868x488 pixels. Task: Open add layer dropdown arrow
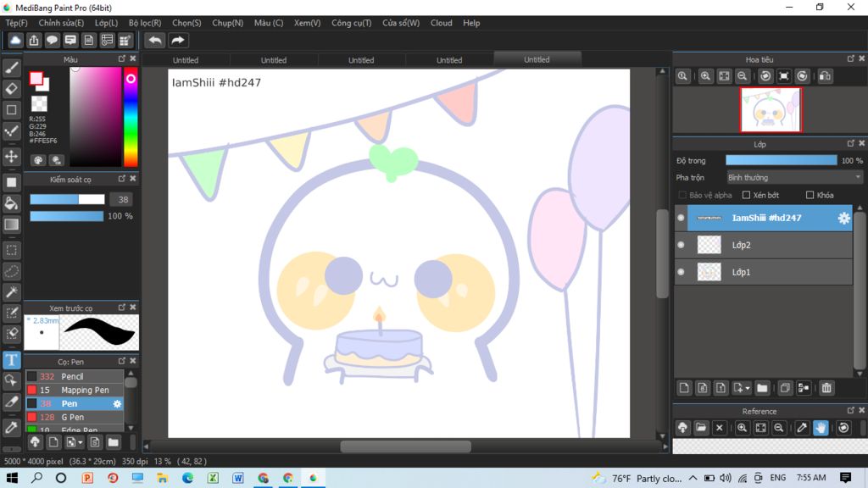(748, 388)
